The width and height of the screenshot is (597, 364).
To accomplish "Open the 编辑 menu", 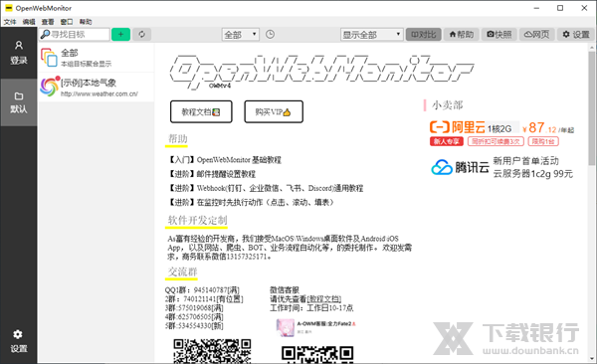I will [29, 22].
